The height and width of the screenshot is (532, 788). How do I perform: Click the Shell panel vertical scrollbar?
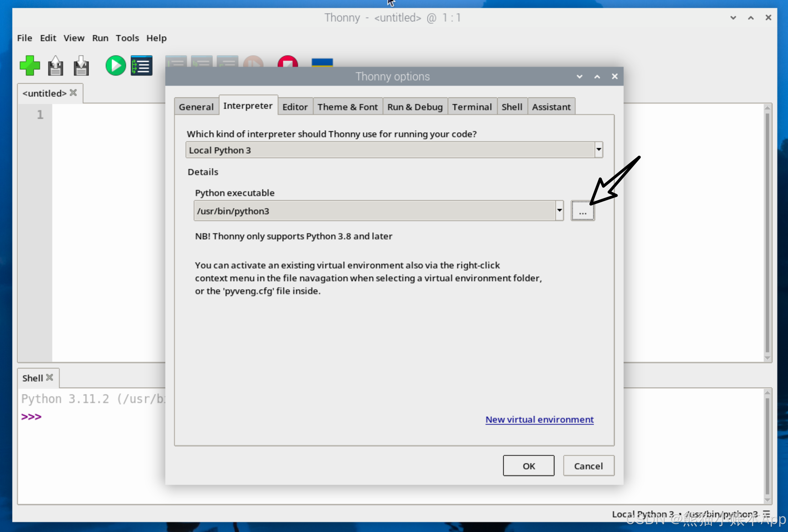pyautogui.click(x=767, y=446)
